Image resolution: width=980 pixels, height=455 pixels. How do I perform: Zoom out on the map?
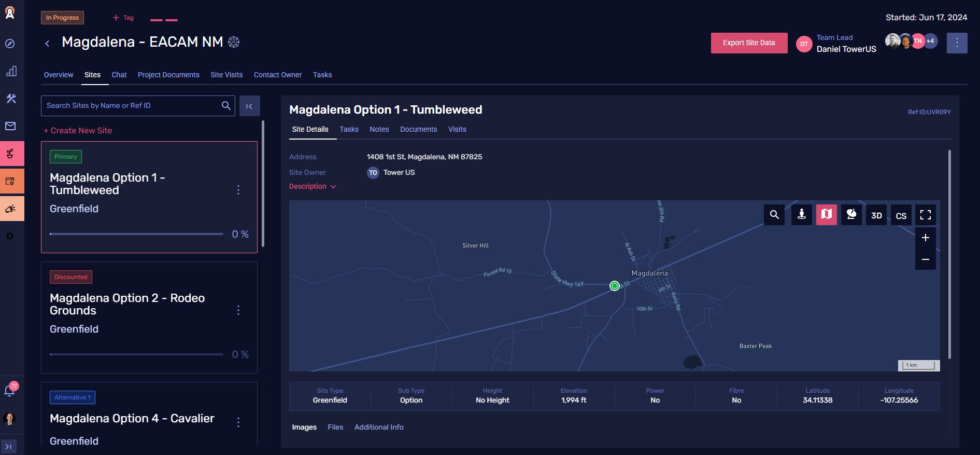[x=926, y=259]
